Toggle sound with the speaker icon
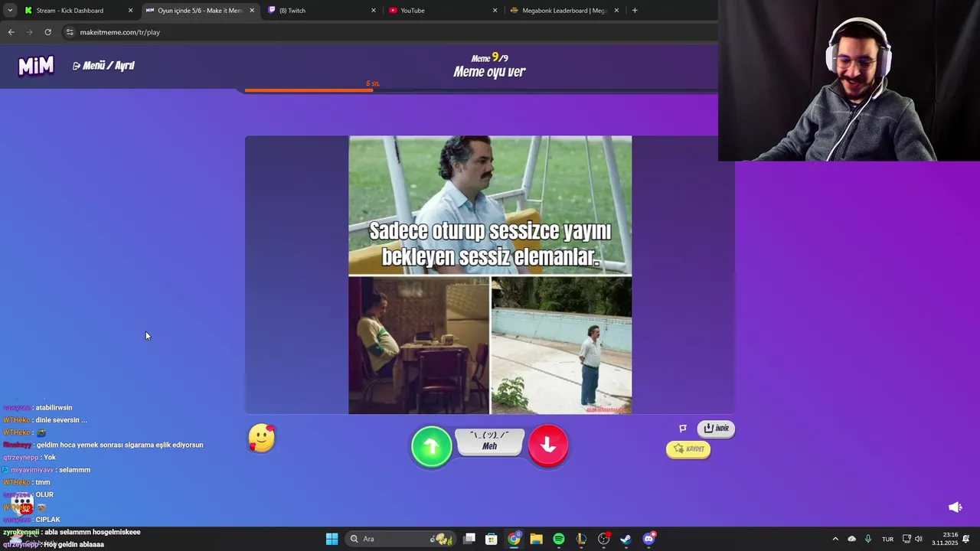The height and width of the screenshot is (551, 980). [955, 507]
